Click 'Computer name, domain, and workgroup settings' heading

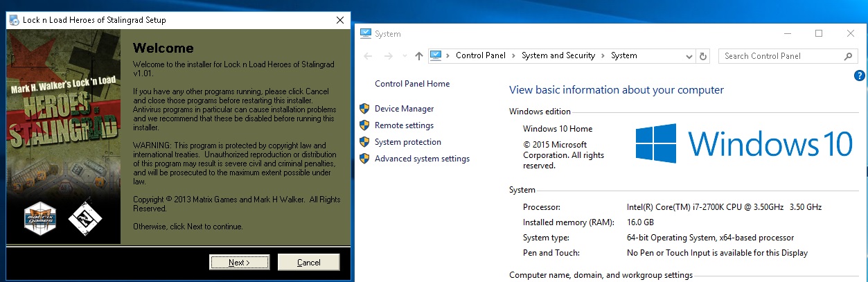[x=601, y=276]
